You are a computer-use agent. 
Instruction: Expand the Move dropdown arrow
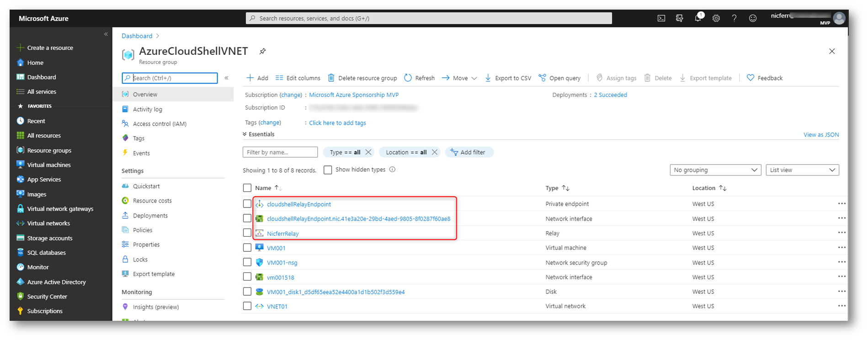coord(474,78)
